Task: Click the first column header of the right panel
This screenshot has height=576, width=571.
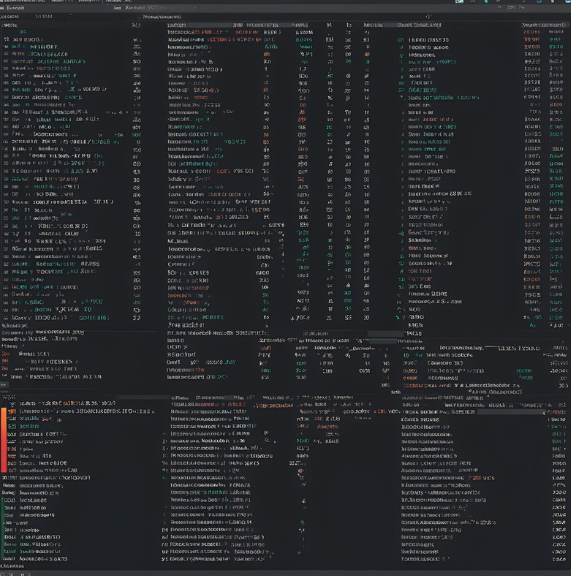Action: (373, 25)
